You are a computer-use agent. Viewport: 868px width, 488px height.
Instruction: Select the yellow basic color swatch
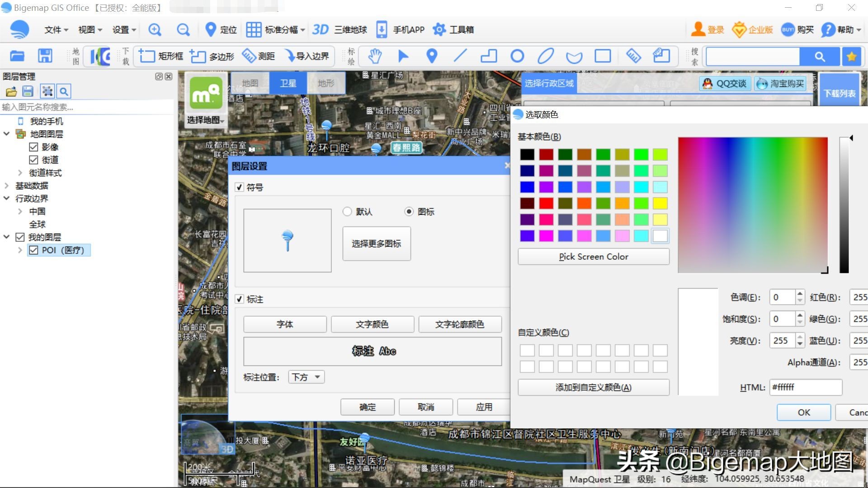click(x=660, y=203)
